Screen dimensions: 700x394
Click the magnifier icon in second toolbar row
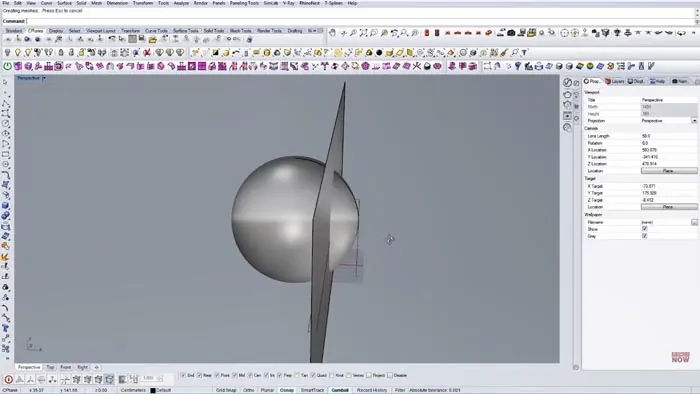click(x=514, y=53)
